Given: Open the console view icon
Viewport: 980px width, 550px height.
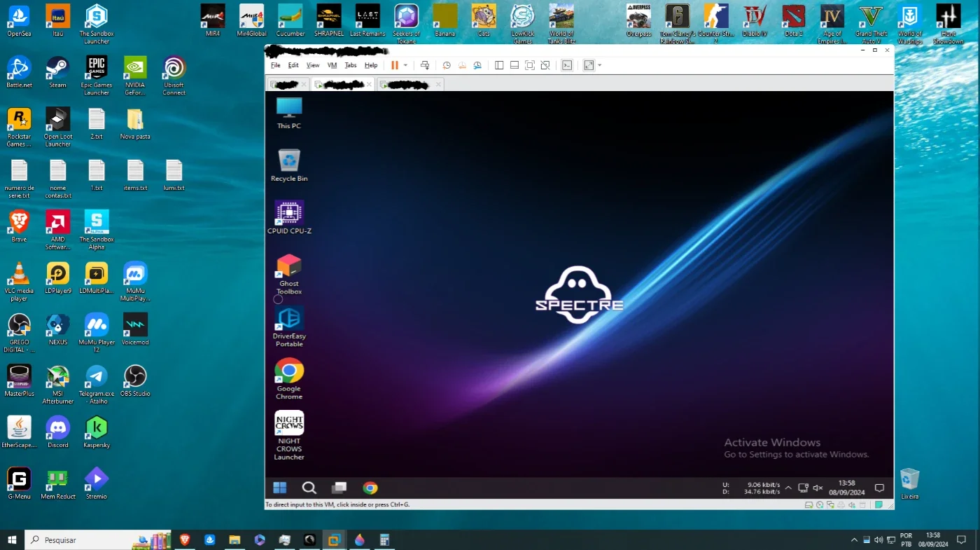Looking at the screenshot, I should [x=567, y=65].
